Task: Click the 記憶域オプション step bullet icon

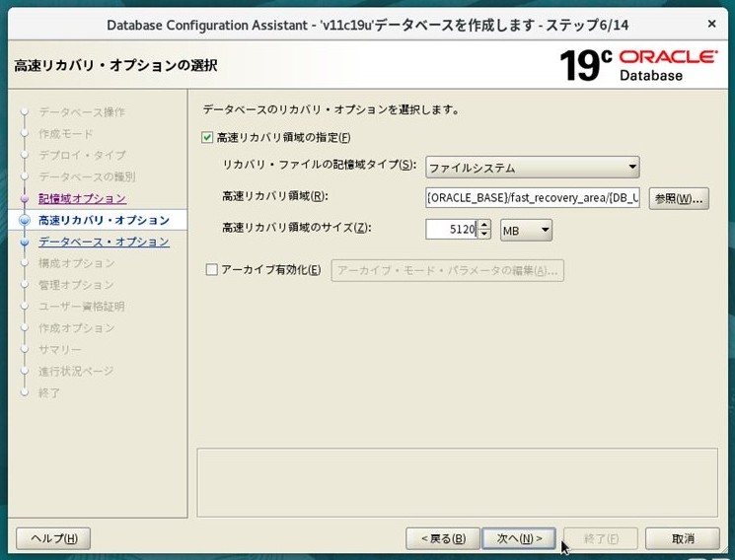Action: tap(25, 199)
